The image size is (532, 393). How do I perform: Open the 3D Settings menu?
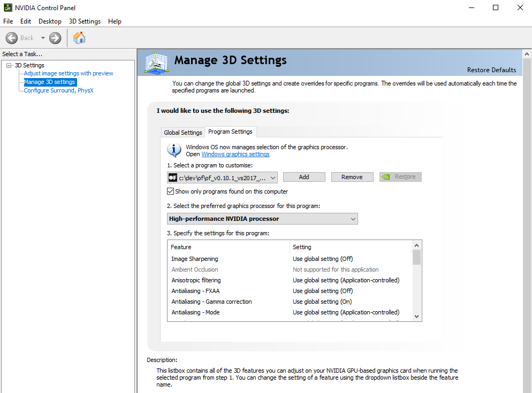point(85,21)
